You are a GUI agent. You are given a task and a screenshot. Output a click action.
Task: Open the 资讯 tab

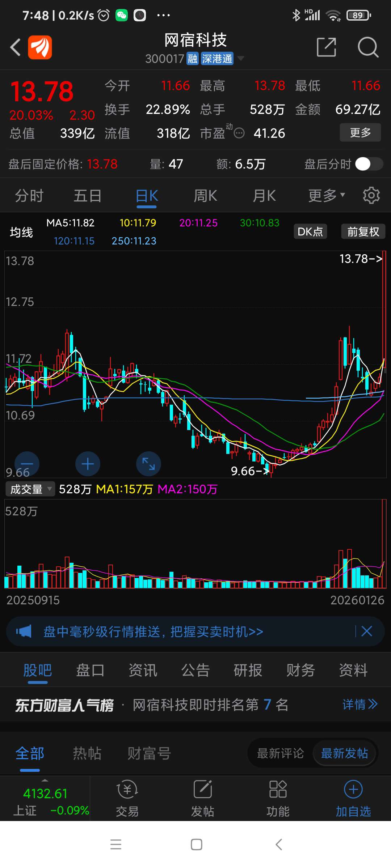(x=143, y=670)
